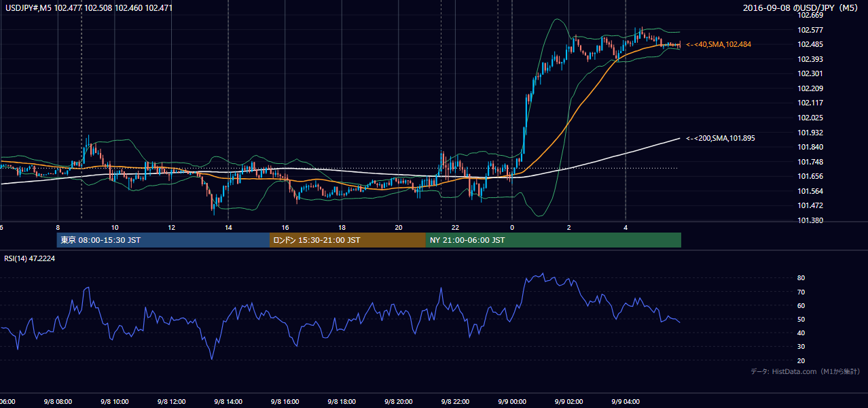868x408 pixels.
Task: Click the RSI scale value 60
Action: tap(801, 306)
